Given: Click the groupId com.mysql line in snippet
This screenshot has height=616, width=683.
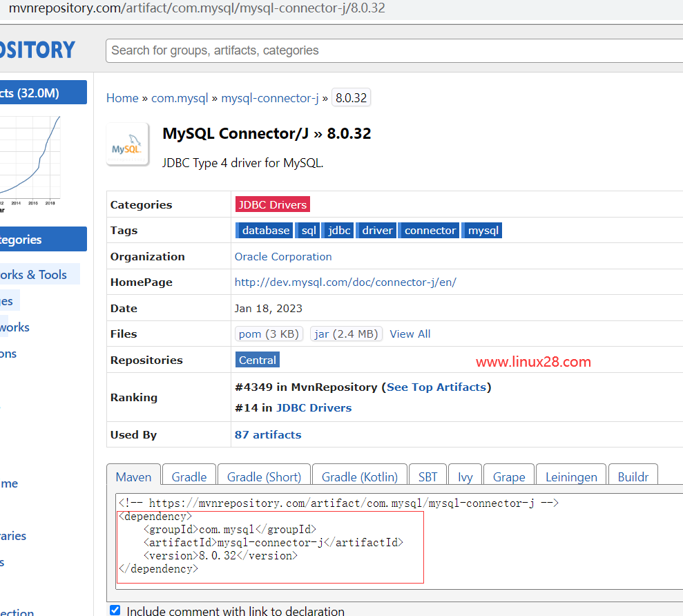Looking at the screenshot, I should 231,530.
